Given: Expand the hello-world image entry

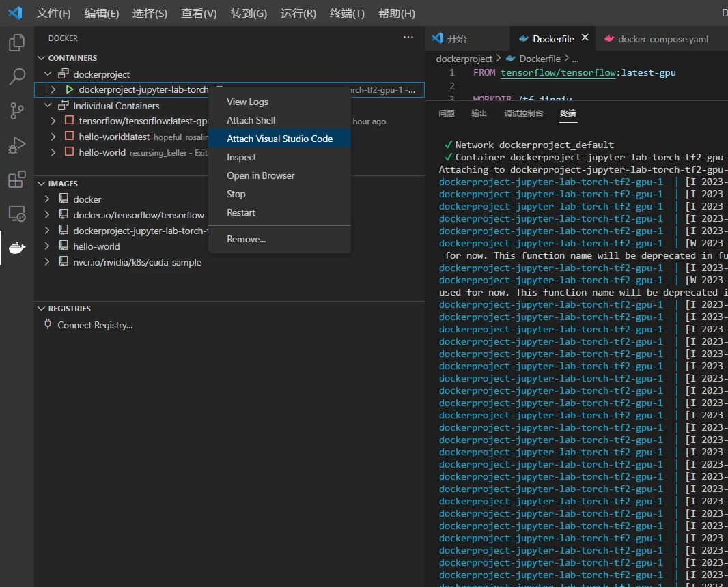Looking at the screenshot, I should click(47, 246).
